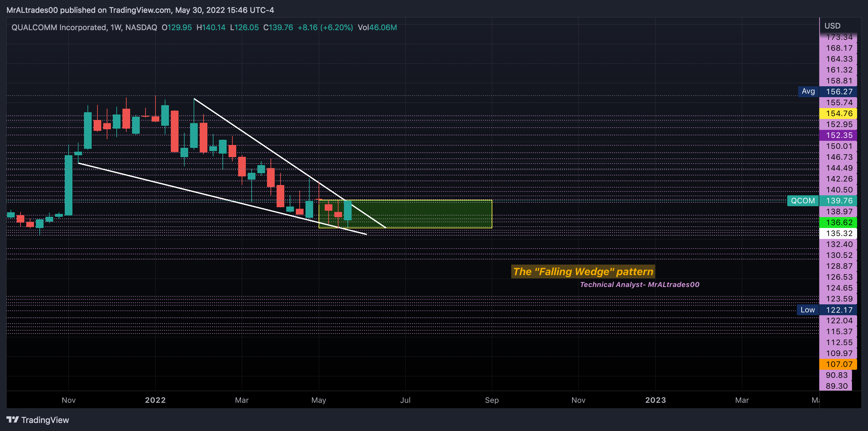Viewport: 868px width, 431px height.
Task: Click the Low label tag
Action: [807, 310]
